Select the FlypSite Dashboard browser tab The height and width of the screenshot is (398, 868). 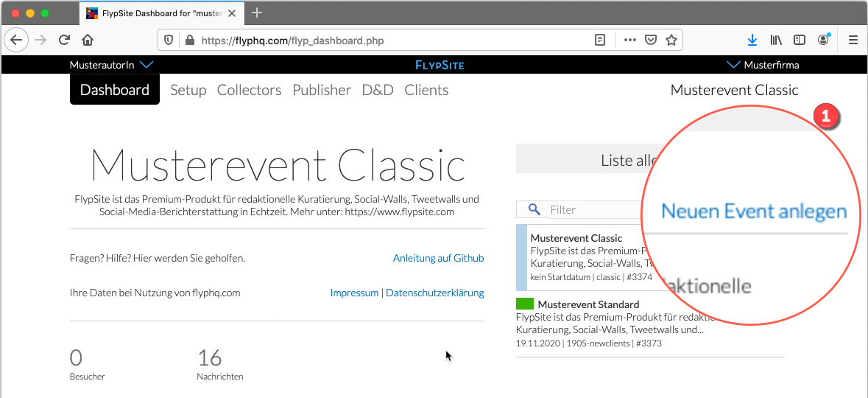(x=160, y=13)
